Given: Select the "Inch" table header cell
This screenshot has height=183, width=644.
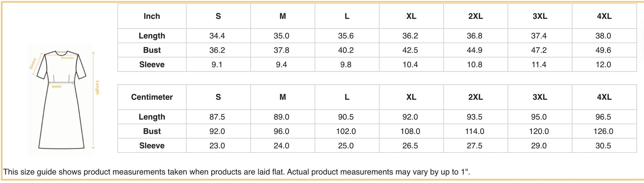Looking at the screenshot, I should pos(152,16).
